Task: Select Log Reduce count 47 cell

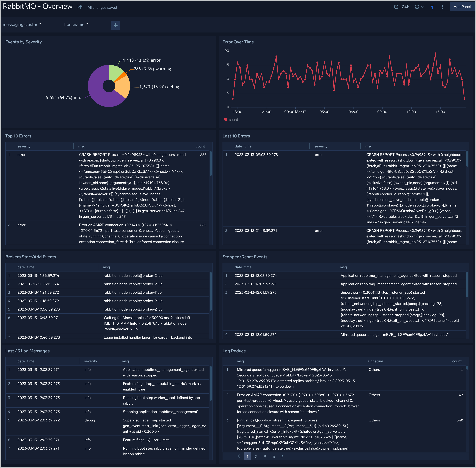Action: point(461,395)
